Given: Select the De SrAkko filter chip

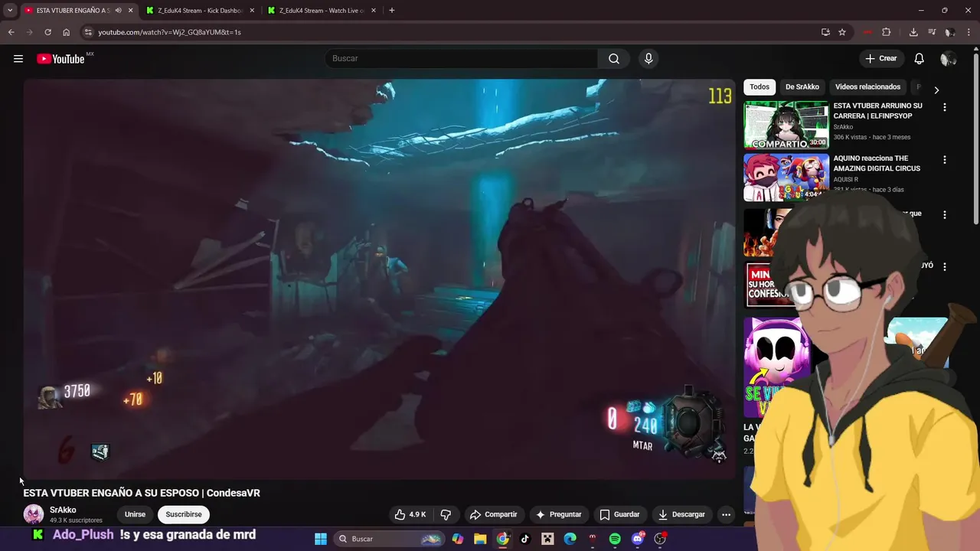Looking at the screenshot, I should [x=802, y=87].
